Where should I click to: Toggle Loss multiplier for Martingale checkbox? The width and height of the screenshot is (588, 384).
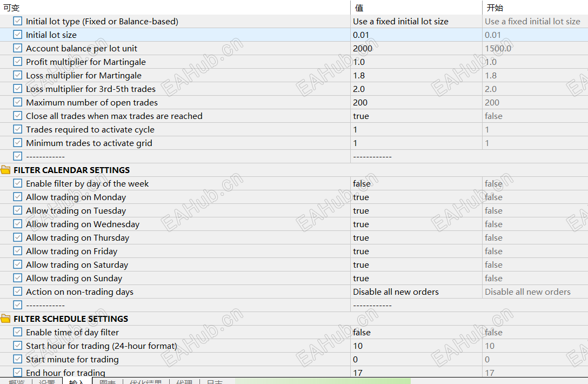(18, 75)
